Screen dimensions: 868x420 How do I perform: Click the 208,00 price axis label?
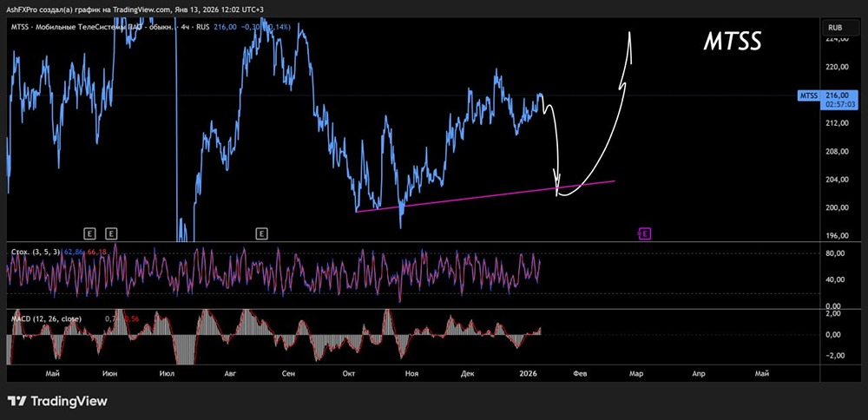click(837, 152)
